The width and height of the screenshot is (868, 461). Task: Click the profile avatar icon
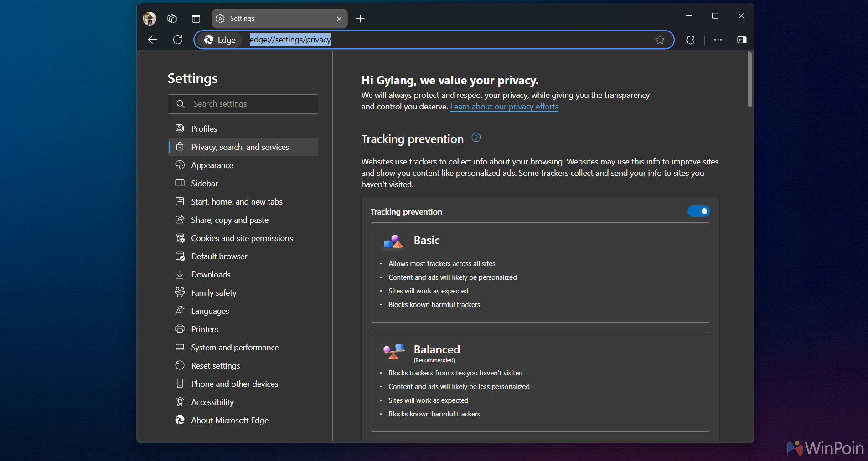point(150,19)
